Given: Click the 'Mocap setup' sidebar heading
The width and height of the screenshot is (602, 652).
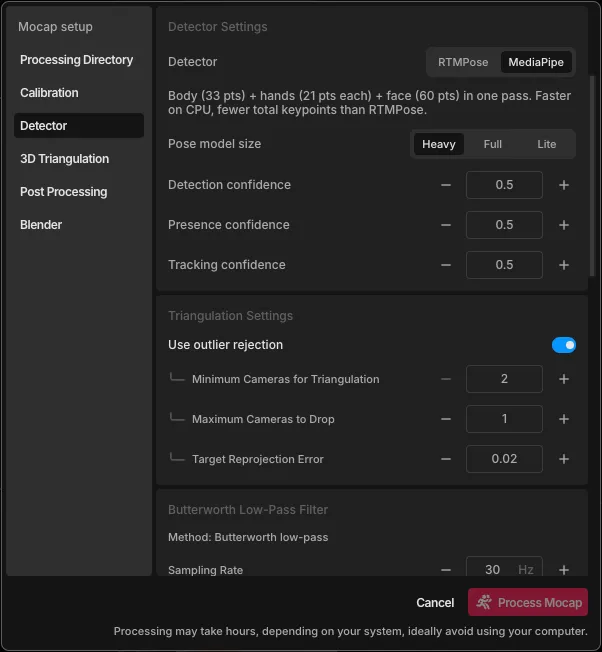Looking at the screenshot, I should coord(55,27).
